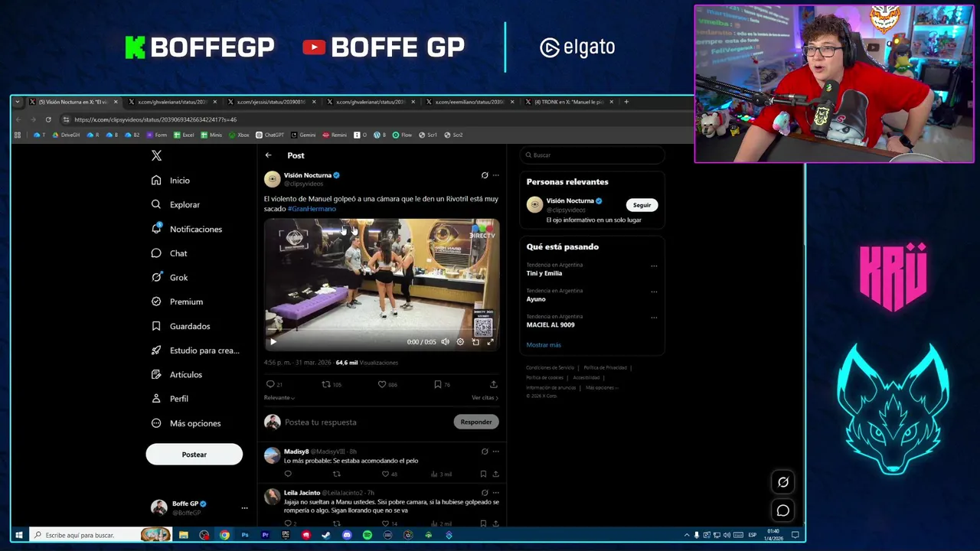The image size is (980, 551).
Task: Click the Buscar search field
Action: [x=593, y=155]
